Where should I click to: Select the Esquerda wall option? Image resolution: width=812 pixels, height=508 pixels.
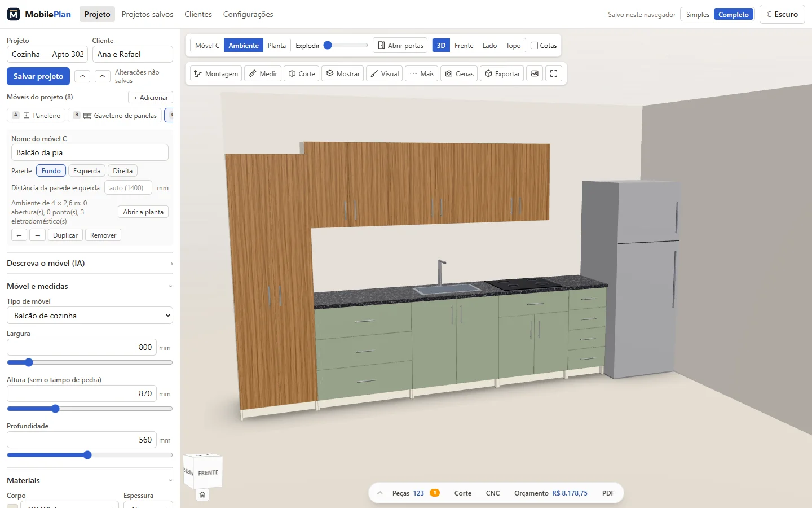(87, 170)
